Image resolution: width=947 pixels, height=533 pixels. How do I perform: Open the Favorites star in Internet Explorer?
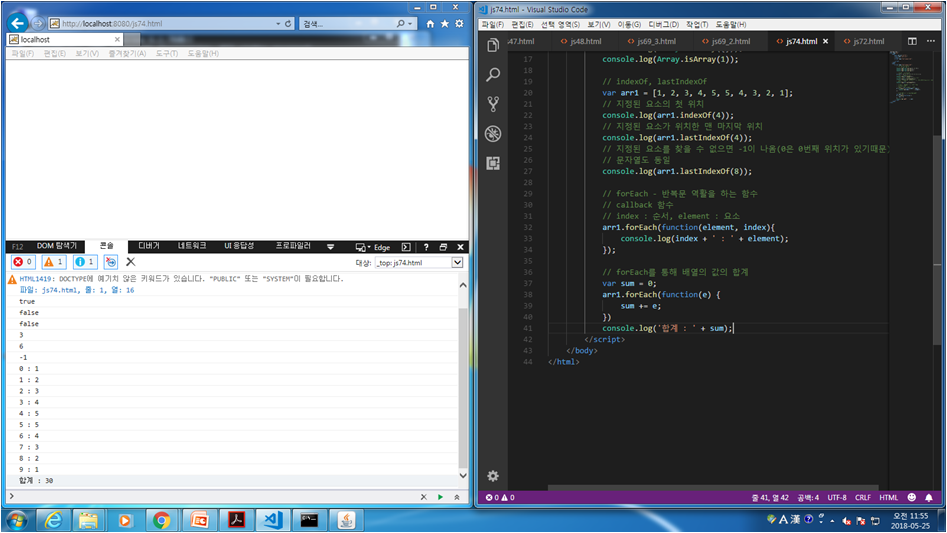tap(445, 24)
